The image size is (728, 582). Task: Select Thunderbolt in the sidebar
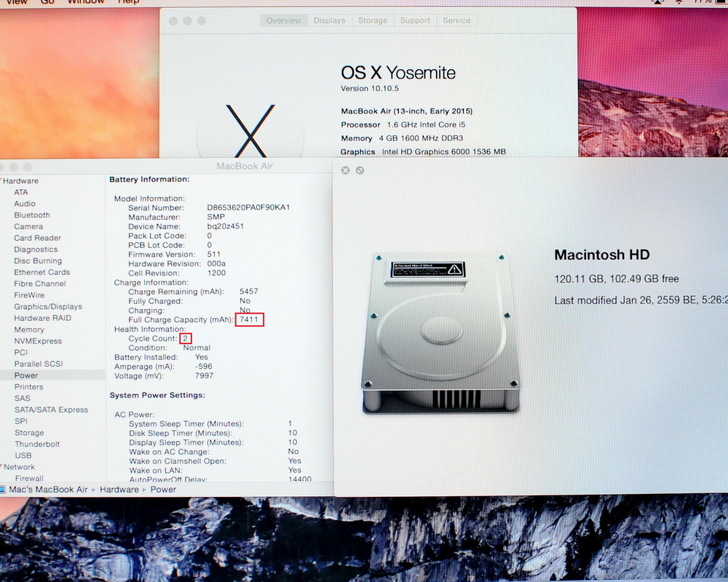pos(37,445)
